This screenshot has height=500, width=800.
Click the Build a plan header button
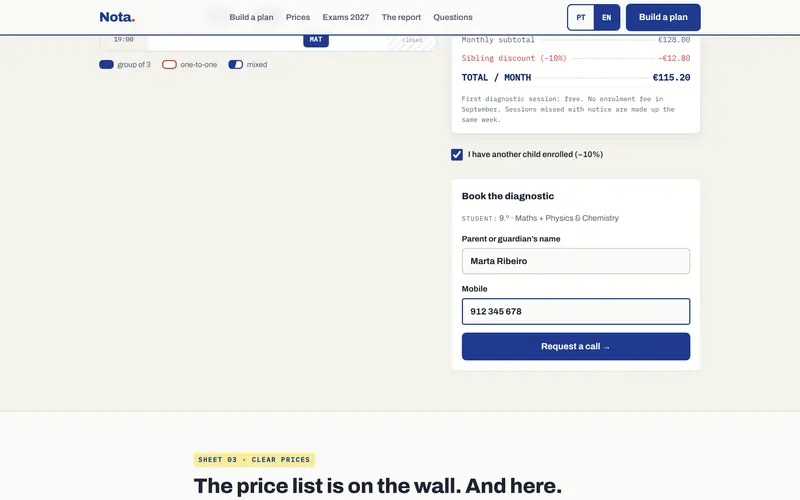pos(663,17)
